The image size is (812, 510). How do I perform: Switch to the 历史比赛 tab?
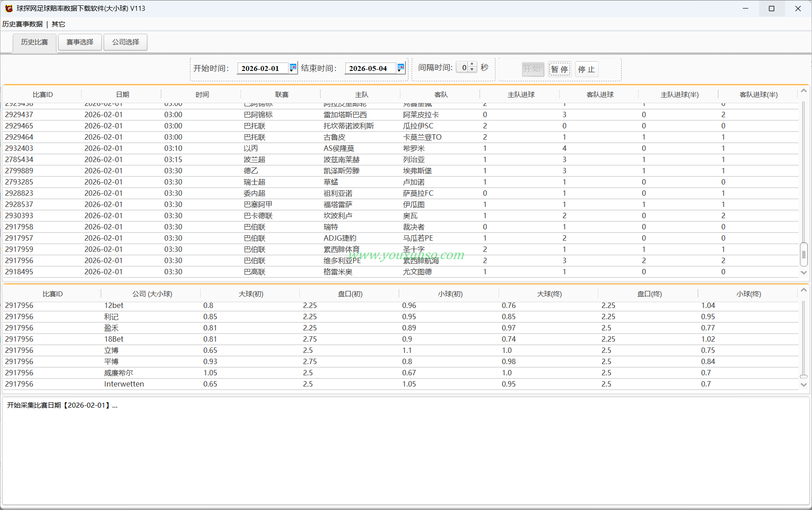35,42
